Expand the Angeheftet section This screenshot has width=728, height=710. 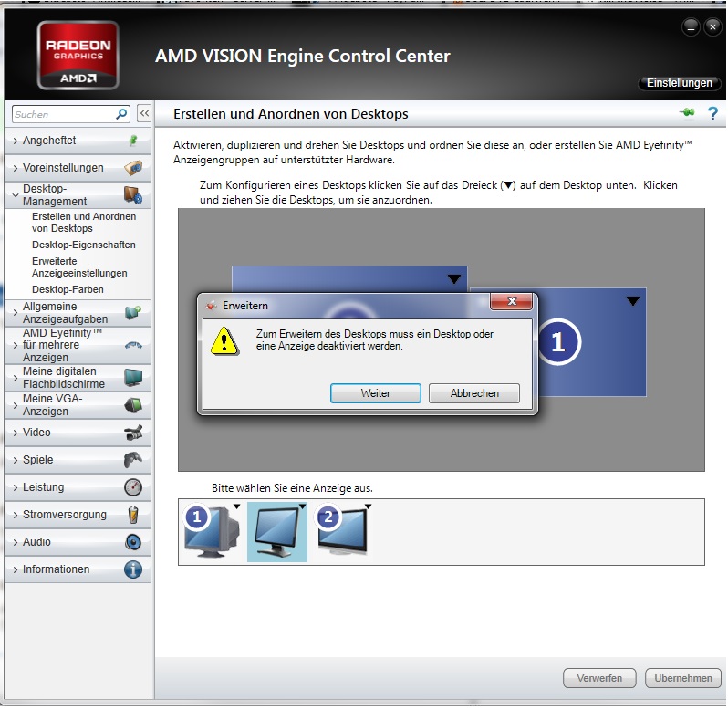(16, 141)
